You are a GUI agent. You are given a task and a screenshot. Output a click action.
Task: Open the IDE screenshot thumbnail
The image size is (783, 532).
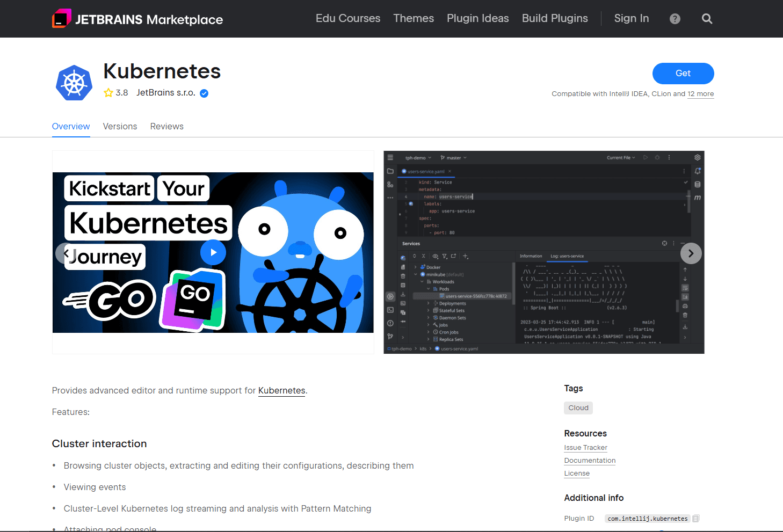(x=544, y=252)
